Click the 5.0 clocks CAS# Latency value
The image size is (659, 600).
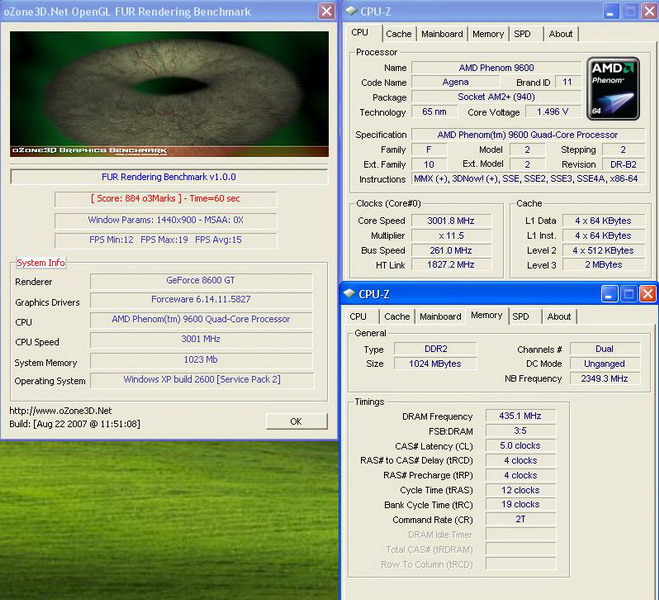520,445
